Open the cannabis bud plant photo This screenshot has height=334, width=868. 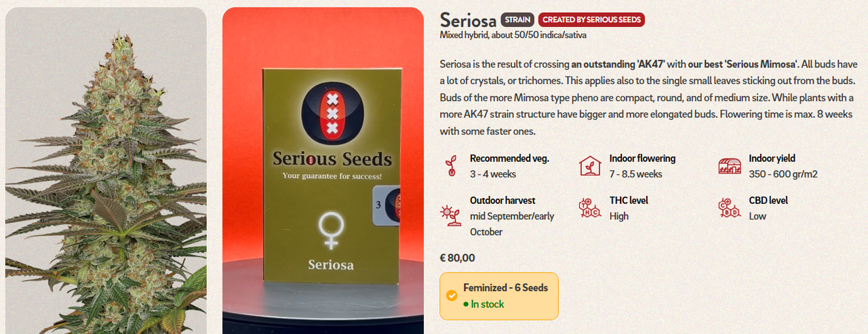click(106, 169)
